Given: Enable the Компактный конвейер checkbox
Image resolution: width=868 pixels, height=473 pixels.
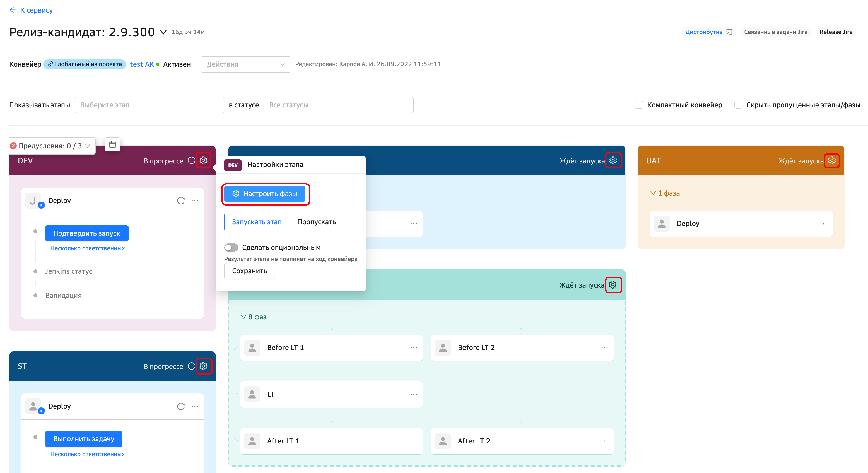Looking at the screenshot, I should (639, 105).
